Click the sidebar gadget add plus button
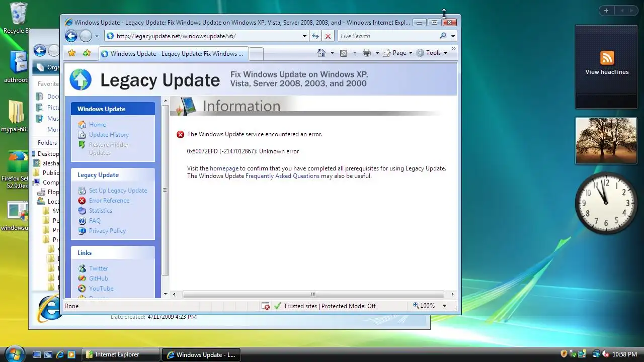This screenshot has width=644, height=362. pos(606,11)
